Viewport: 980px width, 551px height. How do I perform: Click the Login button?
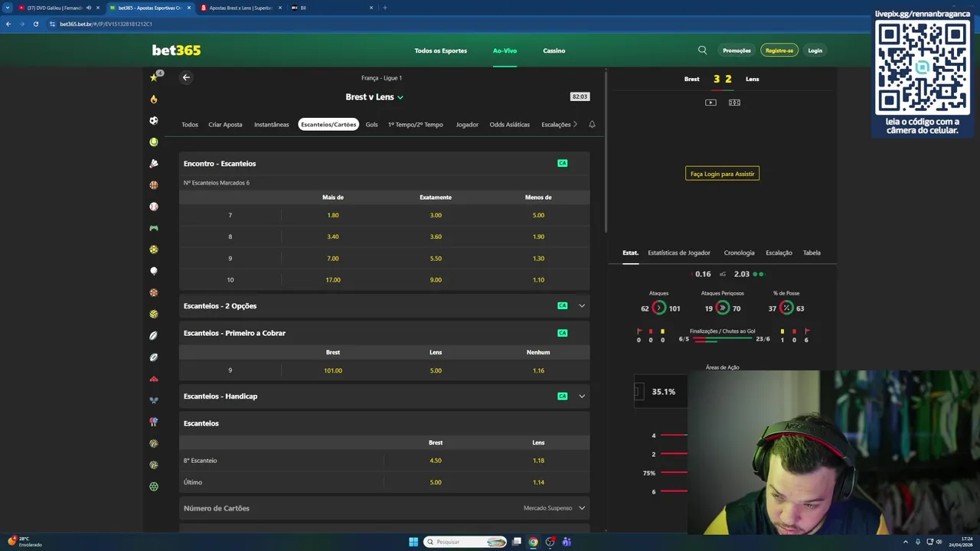click(x=815, y=51)
